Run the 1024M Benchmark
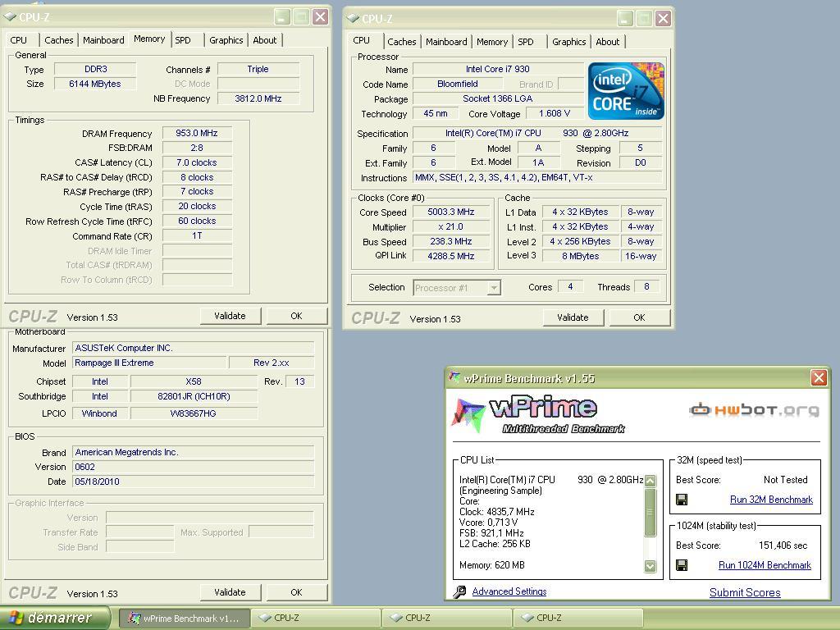The height and width of the screenshot is (630, 840). (x=765, y=565)
